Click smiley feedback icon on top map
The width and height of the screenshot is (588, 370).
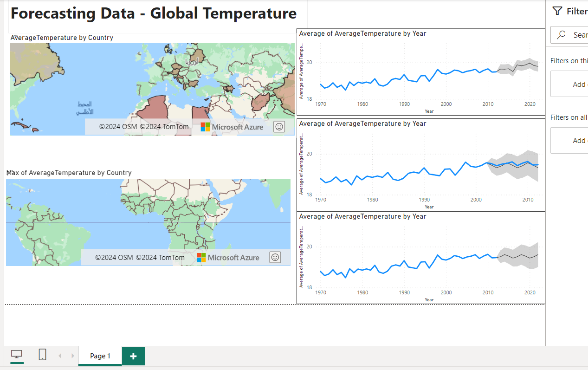coord(279,127)
